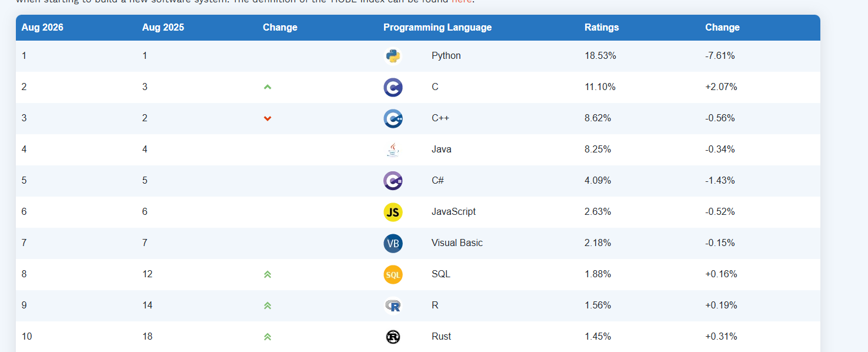Click the Ratings column header
868x352 pixels.
602,28
